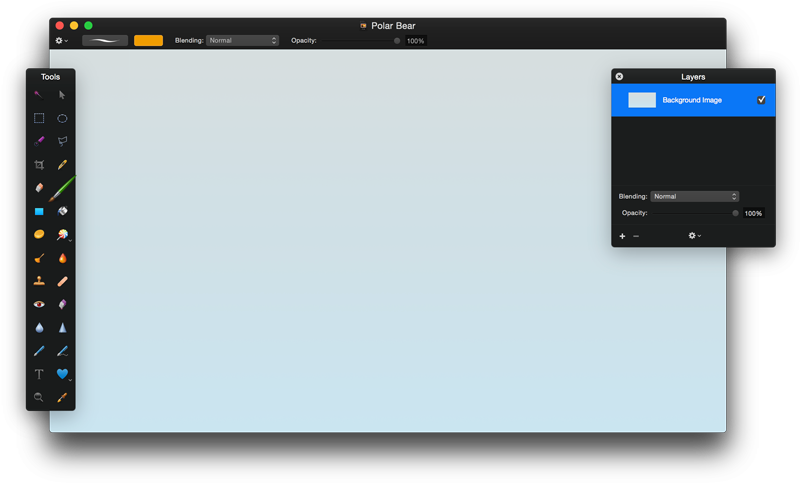Viewport: 800px width, 483px height.
Task: Click the Layers panel opacity slider
Action: coord(695,213)
